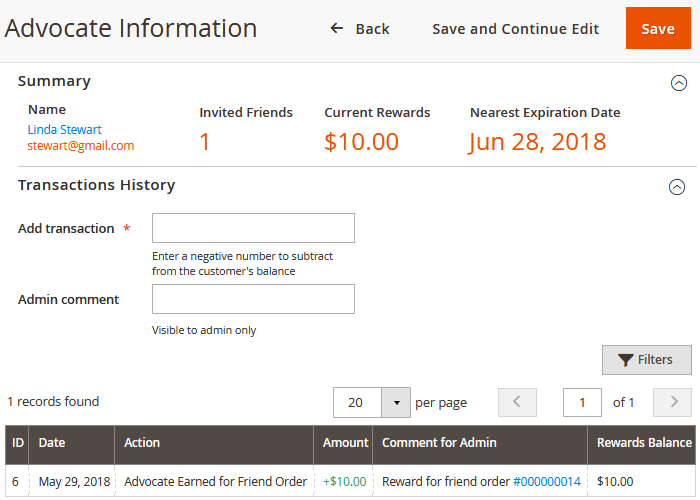This screenshot has width=700, height=500.
Task: Click the '1 records found' text
Action: point(53,401)
